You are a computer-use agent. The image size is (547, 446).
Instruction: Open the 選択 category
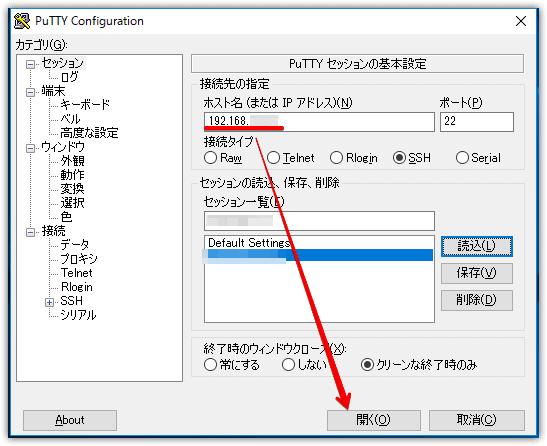[x=72, y=203]
